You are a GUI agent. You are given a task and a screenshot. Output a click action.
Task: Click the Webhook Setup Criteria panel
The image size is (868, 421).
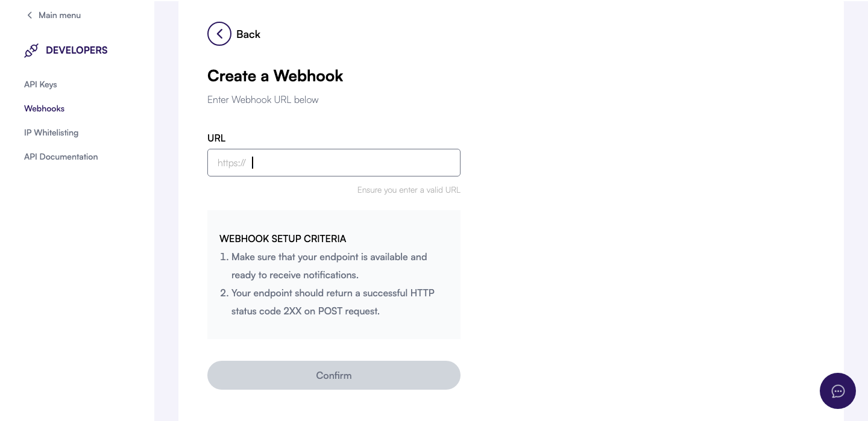click(334, 274)
